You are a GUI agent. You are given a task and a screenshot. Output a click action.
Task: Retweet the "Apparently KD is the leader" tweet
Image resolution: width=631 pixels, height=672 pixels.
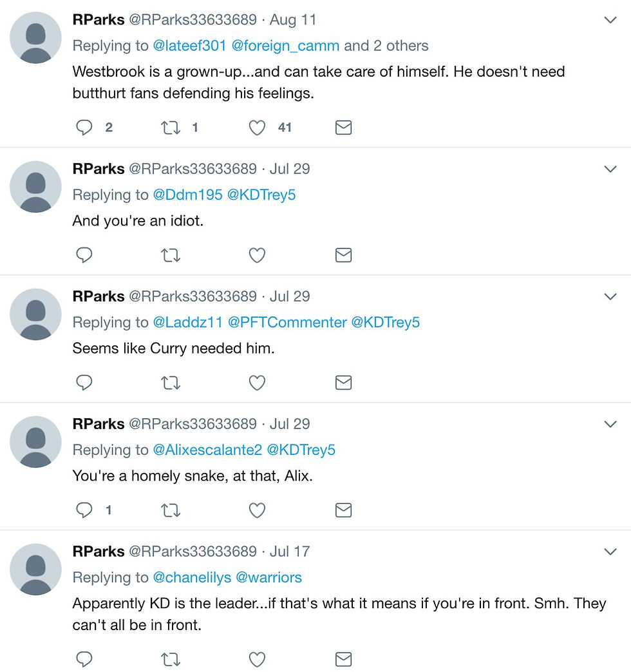[171, 659]
